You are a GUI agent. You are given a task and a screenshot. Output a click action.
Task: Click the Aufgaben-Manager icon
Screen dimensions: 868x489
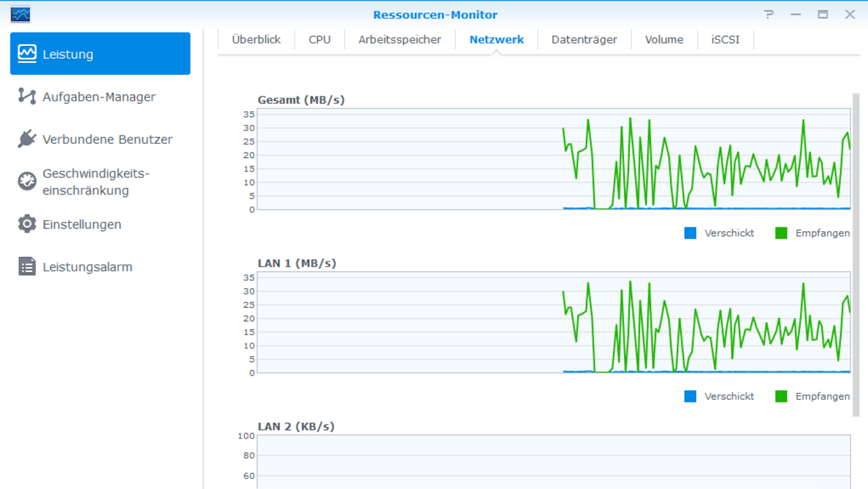coord(27,96)
